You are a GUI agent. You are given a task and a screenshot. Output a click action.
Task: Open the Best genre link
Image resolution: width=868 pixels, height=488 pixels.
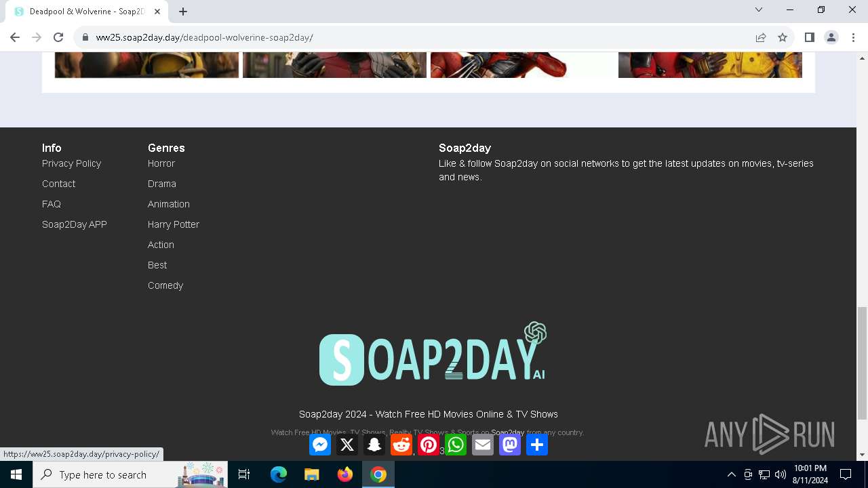pos(157,265)
